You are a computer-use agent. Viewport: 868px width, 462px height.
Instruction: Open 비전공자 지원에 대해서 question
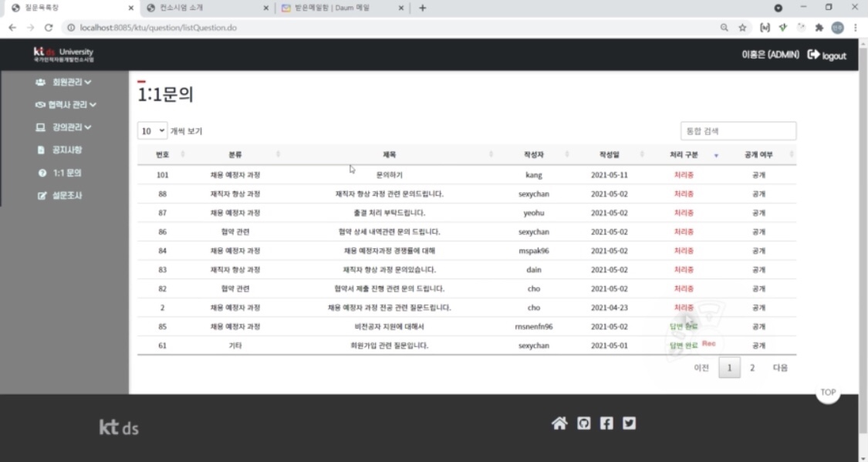click(x=389, y=327)
